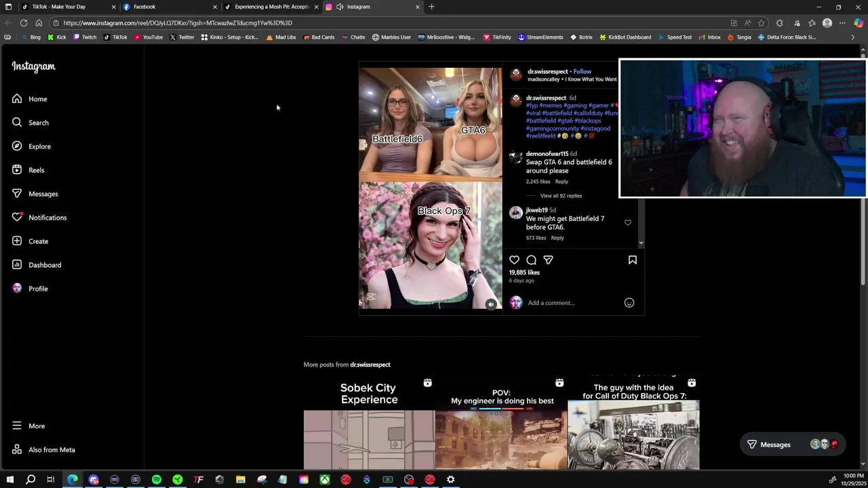Screen dimensions: 868x488
Task: Open YouTube bookmark
Action: 148,37
